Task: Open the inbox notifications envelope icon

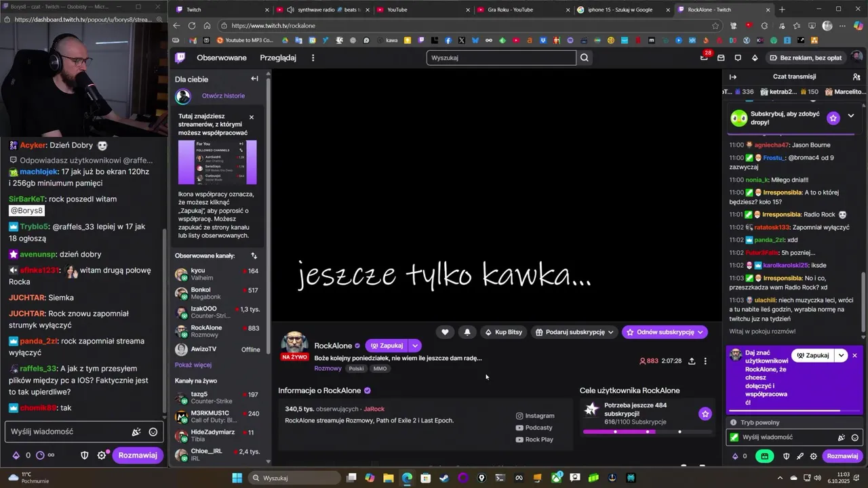Action: (721, 58)
